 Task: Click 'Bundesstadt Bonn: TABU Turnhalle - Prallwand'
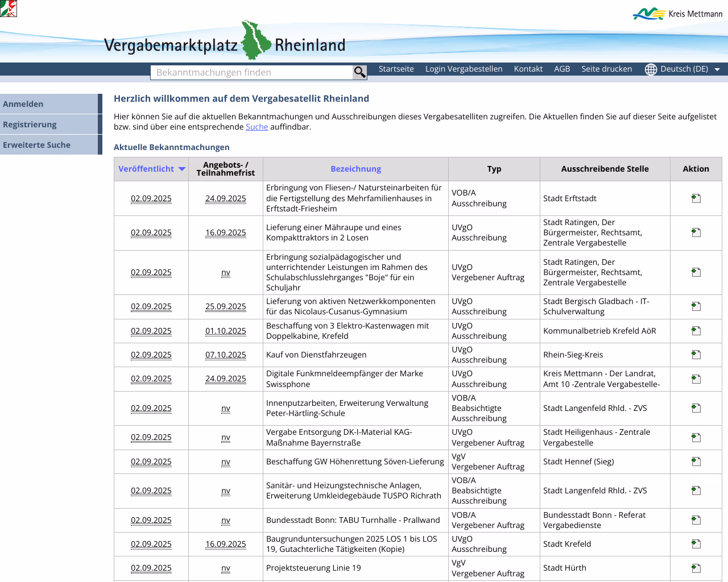[x=353, y=520]
